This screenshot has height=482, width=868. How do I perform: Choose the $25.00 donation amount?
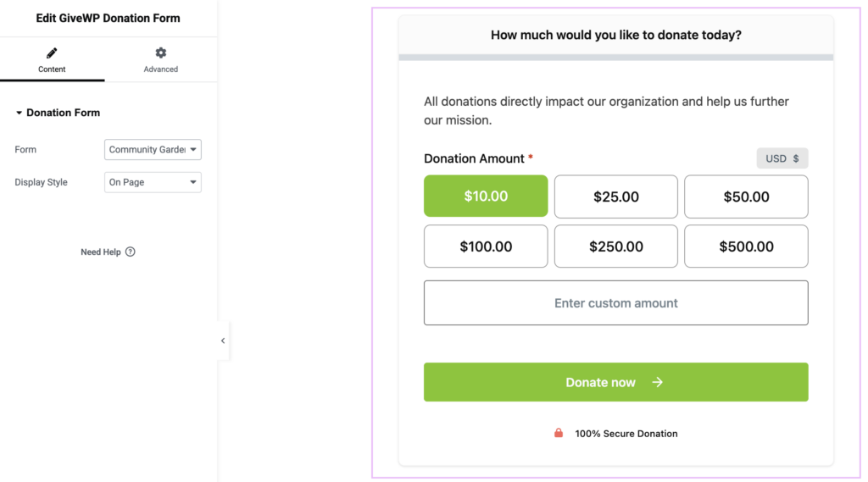click(x=616, y=197)
